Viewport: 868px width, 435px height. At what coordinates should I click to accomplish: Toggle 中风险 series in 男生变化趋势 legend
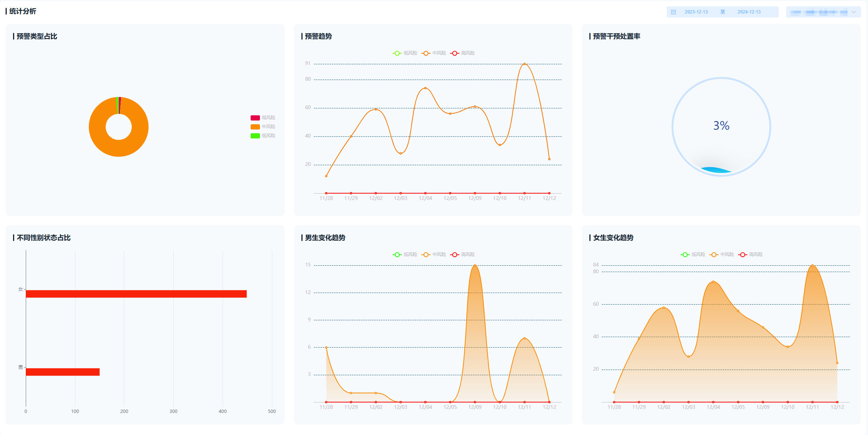coord(434,254)
